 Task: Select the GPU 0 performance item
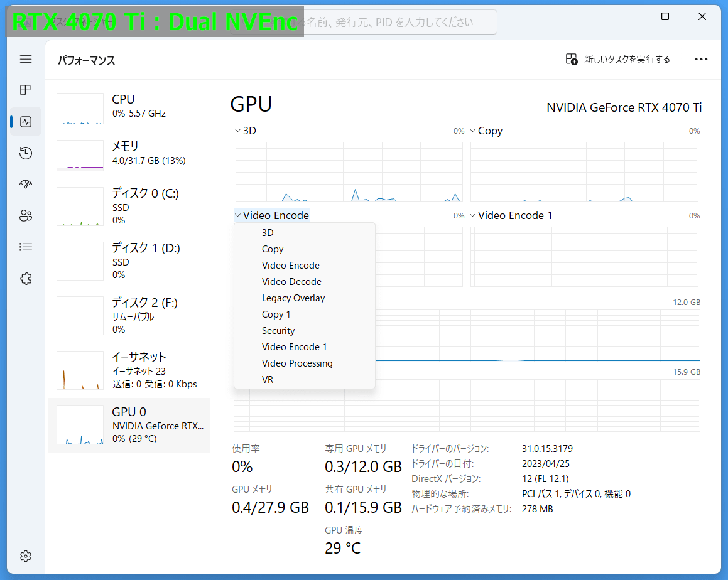pyautogui.click(x=129, y=425)
